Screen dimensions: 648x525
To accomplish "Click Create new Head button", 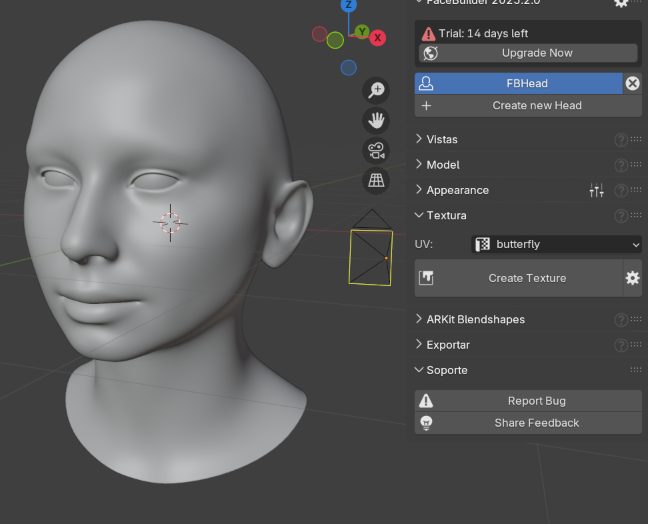I will tap(527, 106).
